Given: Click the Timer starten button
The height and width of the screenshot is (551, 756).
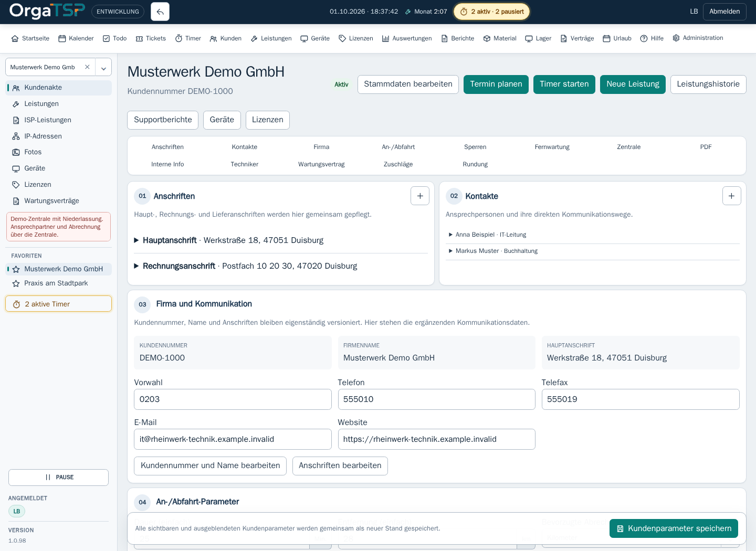Looking at the screenshot, I should [x=564, y=84].
